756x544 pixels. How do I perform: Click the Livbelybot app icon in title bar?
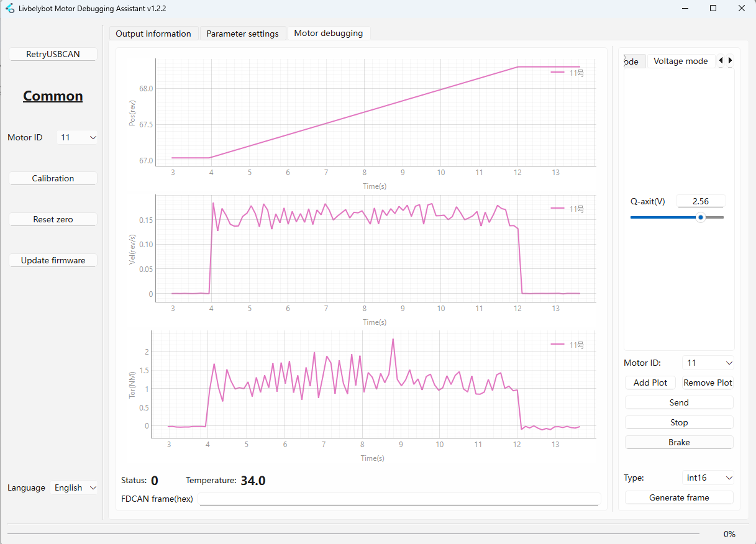click(x=9, y=9)
